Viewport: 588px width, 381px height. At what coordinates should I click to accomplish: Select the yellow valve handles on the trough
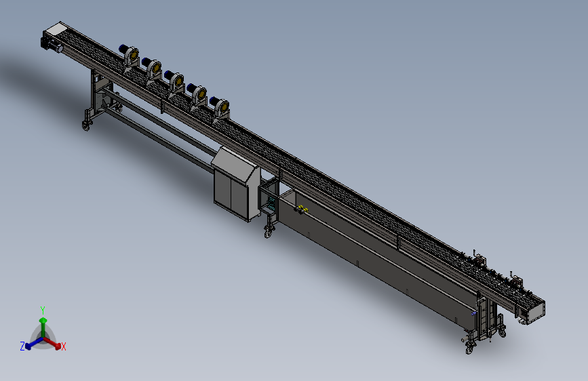(302, 209)
